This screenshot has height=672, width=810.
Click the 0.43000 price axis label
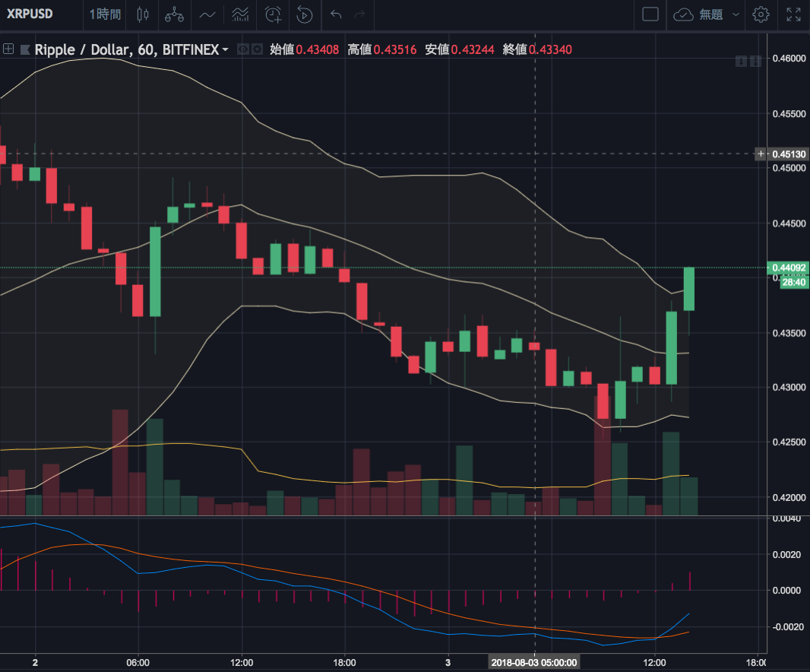[789, 387]
